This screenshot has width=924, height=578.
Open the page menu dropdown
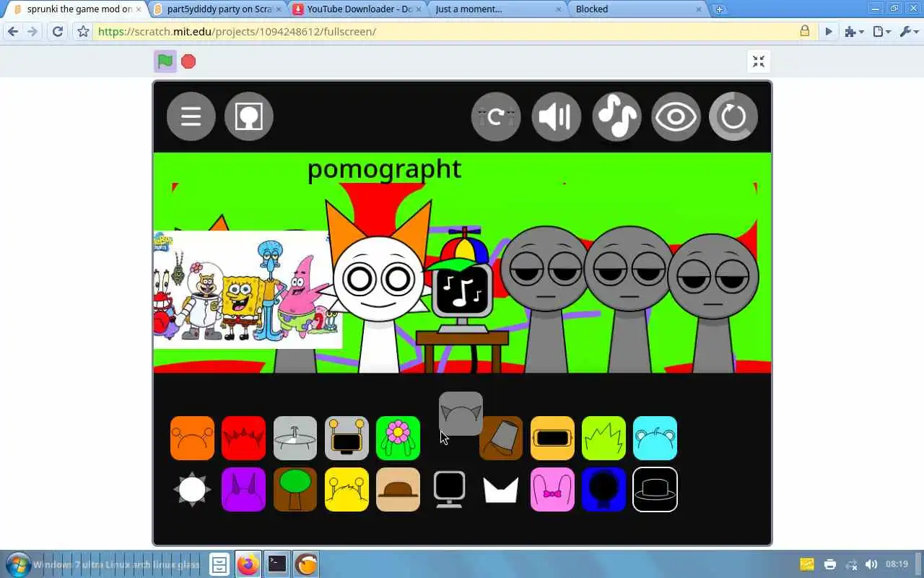[x=882, y=32]
